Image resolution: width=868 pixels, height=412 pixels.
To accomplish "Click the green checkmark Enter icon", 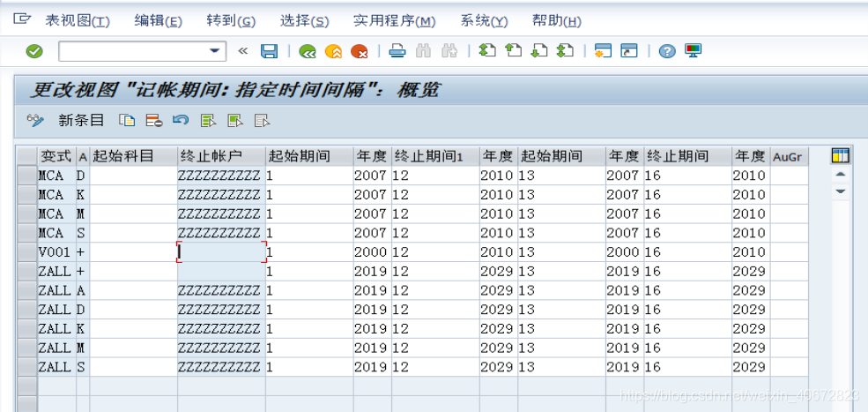I will pos(34,51).
